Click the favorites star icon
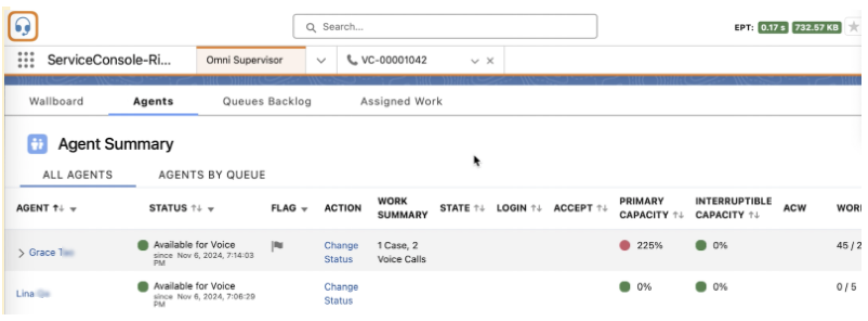Viewport: 868px width, 321px height. (x=853, y=27)
